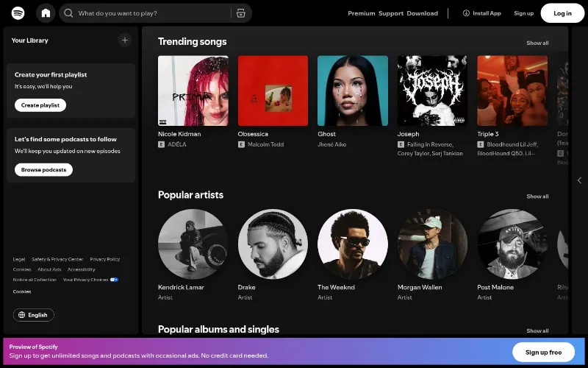Click the Preview of Spotify text
The width and height of the screenshot is (588, 368).
33,347
